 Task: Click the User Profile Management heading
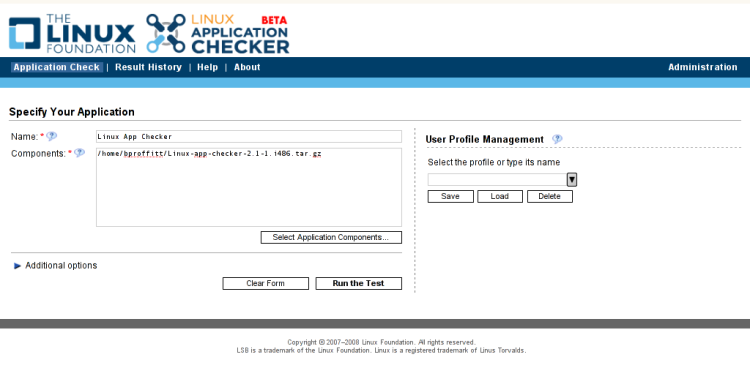point(485,139)
